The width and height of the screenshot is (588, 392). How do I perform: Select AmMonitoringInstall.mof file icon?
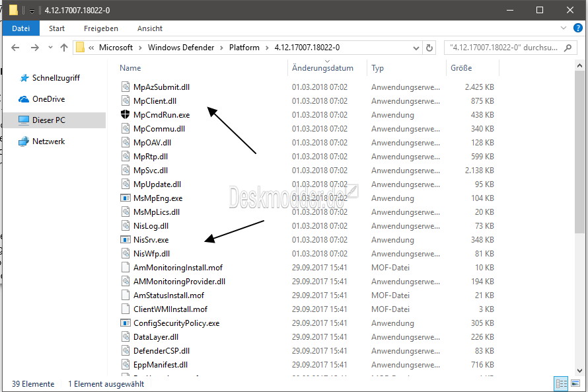(x=126, y=268)
